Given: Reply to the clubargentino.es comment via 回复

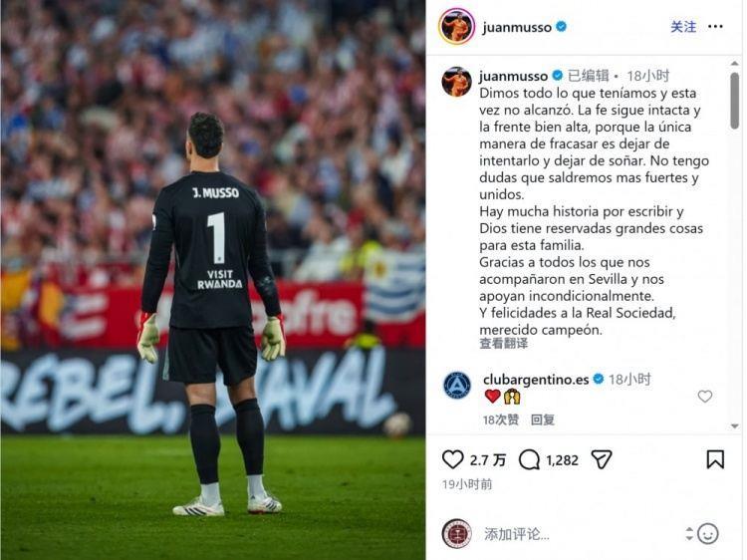Looking at the screenshot, I should tap(543, 420).
